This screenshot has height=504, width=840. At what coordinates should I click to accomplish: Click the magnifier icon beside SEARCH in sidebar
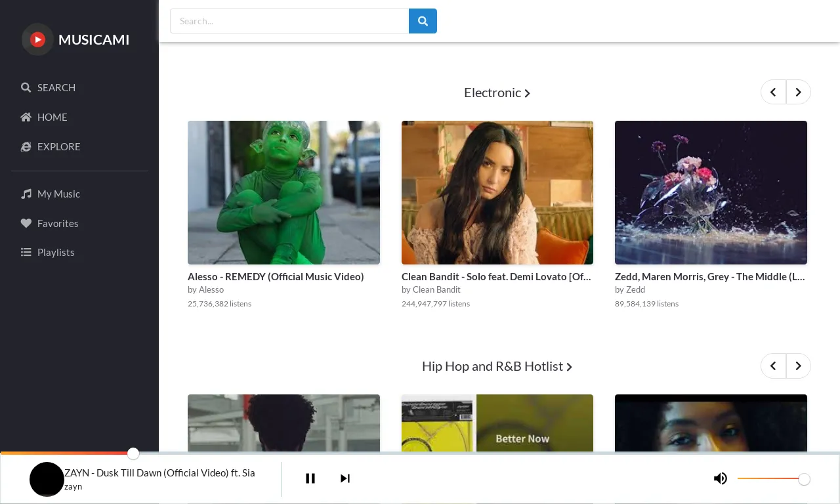point(26,87)
